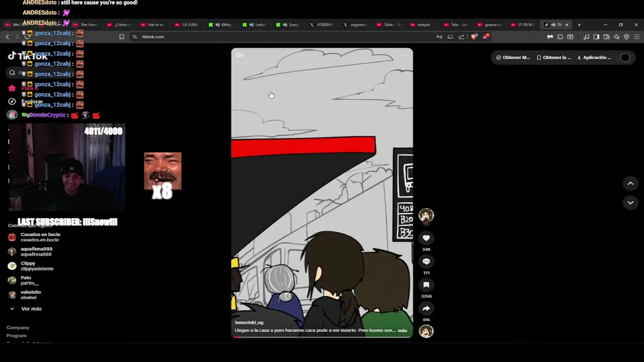Mute the video with the speaker icon
The width and height of the screenshot is (644, 362).
pos(239,55)
